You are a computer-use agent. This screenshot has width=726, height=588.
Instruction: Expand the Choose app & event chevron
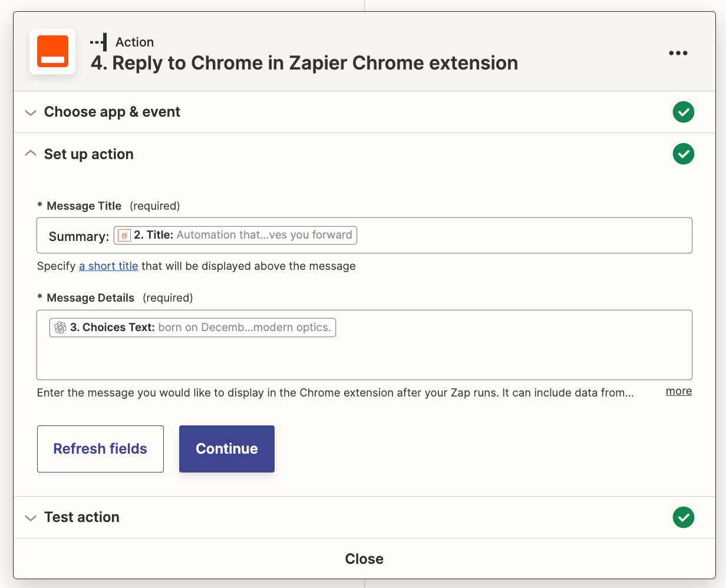tap(31, 113)
